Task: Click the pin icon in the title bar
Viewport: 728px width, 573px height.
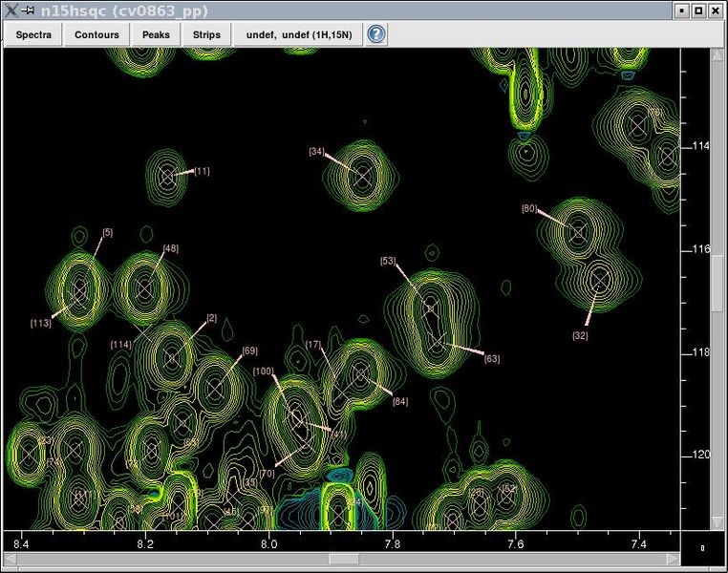Action: pyautogui.click(x=27, y=10)
